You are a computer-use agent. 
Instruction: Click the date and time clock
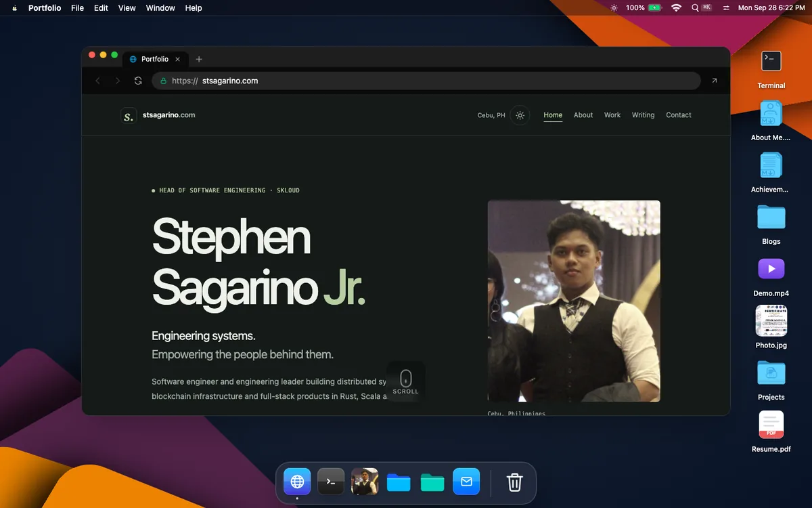(x=771, y=8)
